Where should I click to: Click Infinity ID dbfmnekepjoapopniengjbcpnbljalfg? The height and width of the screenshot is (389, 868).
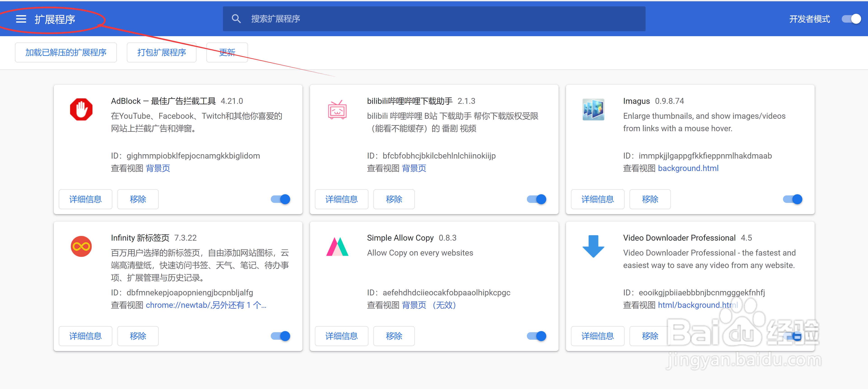click(x=190, y=293)
